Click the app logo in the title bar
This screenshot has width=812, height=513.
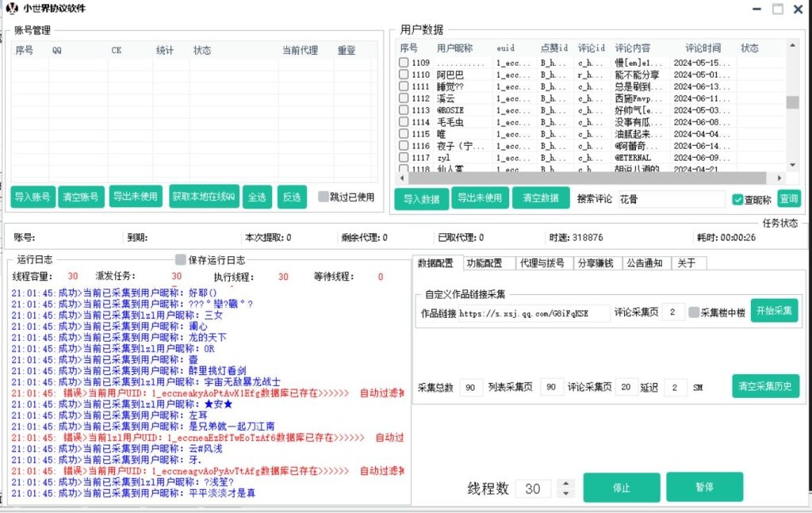[x=11, y=7]
